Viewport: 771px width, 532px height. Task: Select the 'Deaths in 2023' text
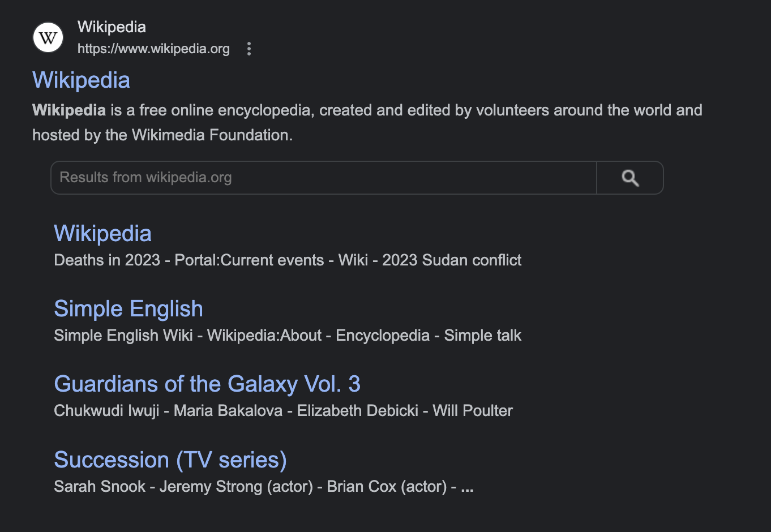point(107,260)
